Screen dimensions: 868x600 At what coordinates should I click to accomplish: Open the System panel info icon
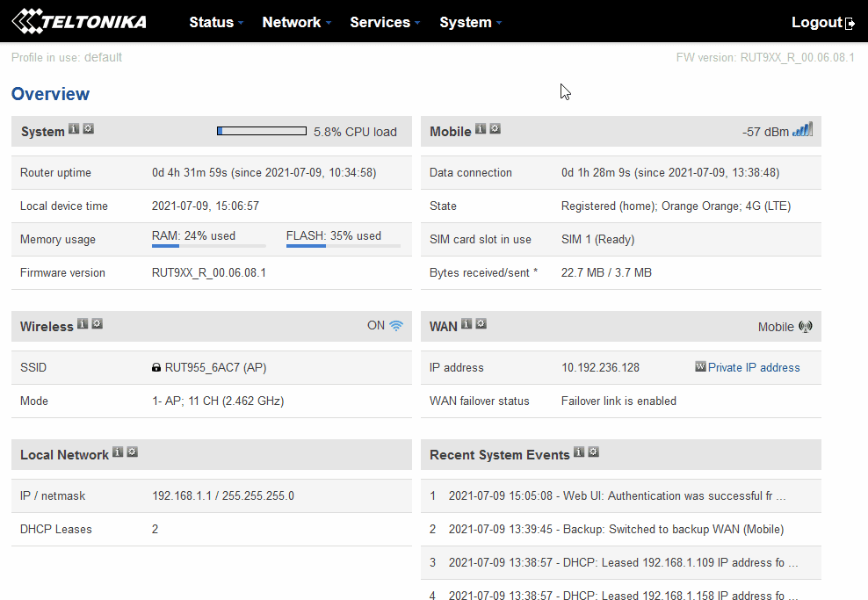(74, 129)
